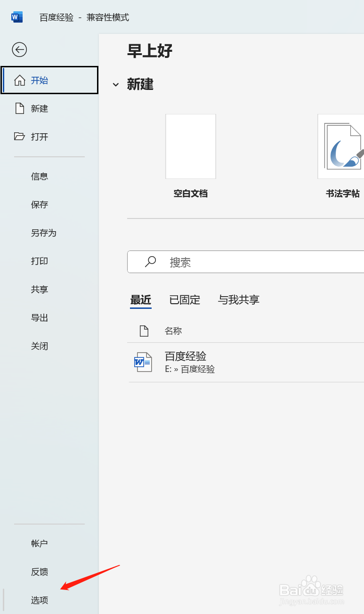The height and width of the screenshot is (614, 364).
Task: Click the Word logo in title bar
Action: (x=17, y=17)
